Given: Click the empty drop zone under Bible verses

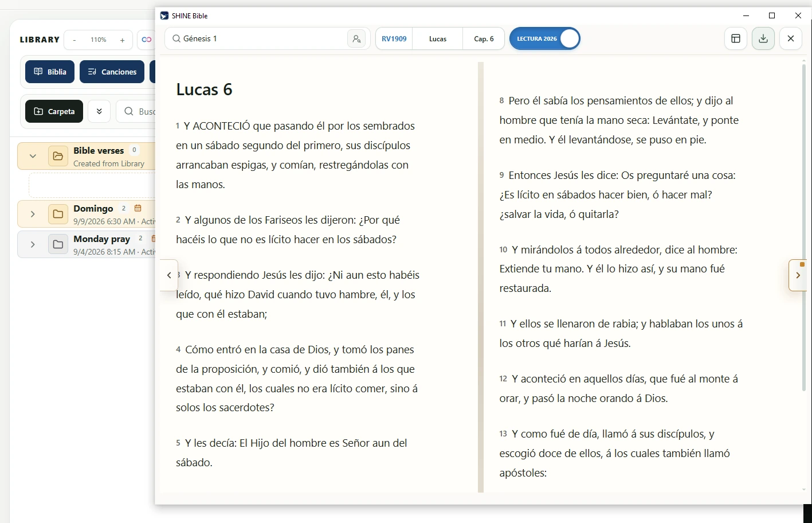Looking at the screenshot, I should click(x=92, y=185).
